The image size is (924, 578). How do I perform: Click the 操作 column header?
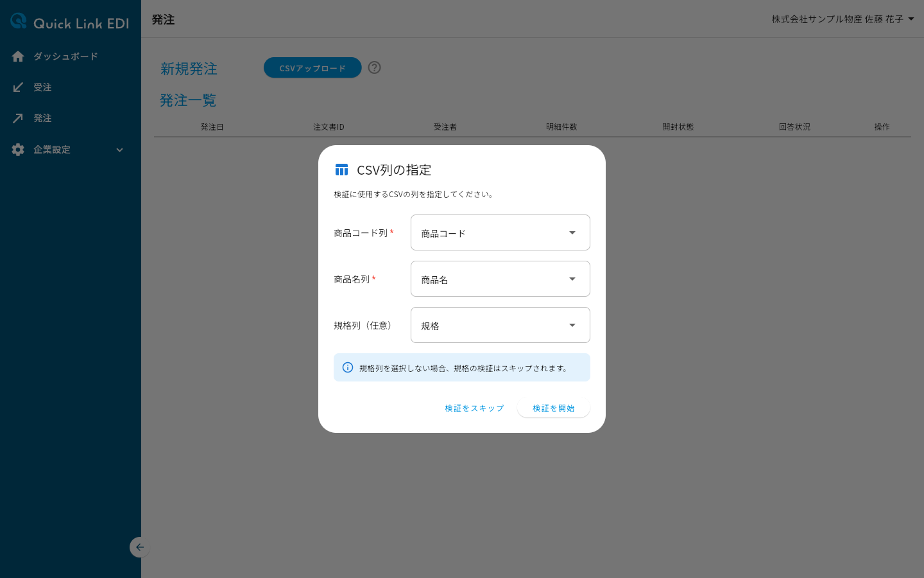click(882, 127)
